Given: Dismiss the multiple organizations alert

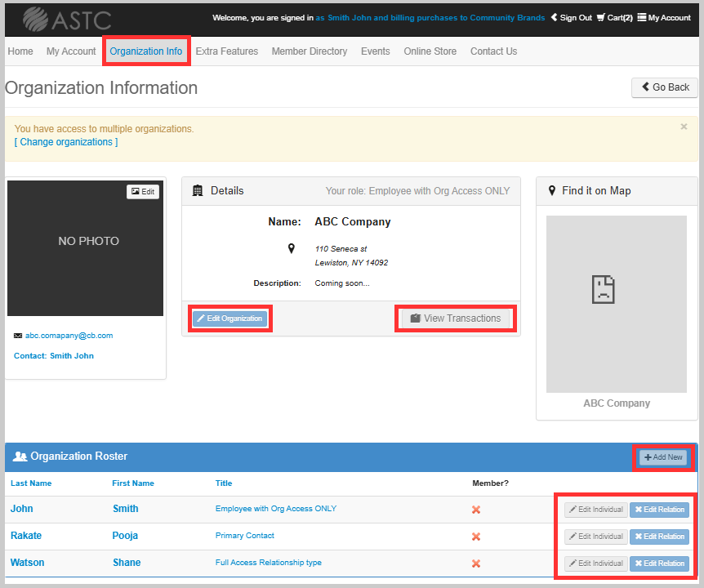Looking at the screenshot, I should pos(684,127).
